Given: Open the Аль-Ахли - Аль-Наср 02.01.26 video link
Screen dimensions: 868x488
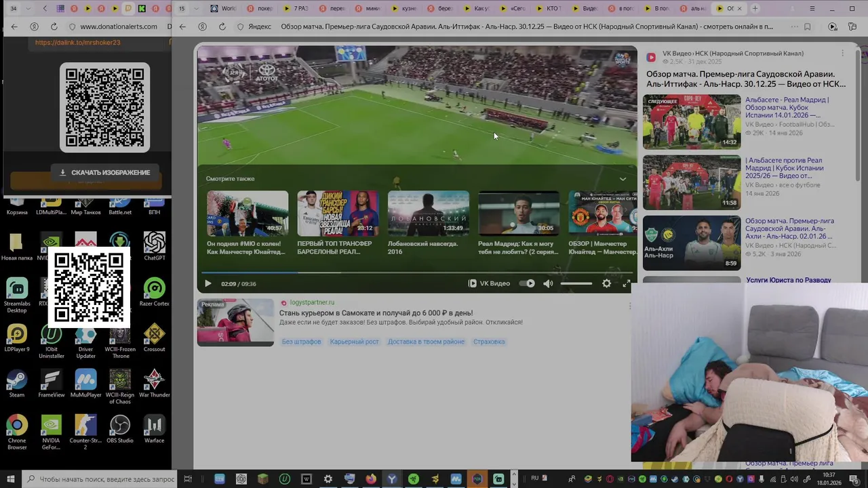Looking at the screenshot, I should click(x=789, y=228).
